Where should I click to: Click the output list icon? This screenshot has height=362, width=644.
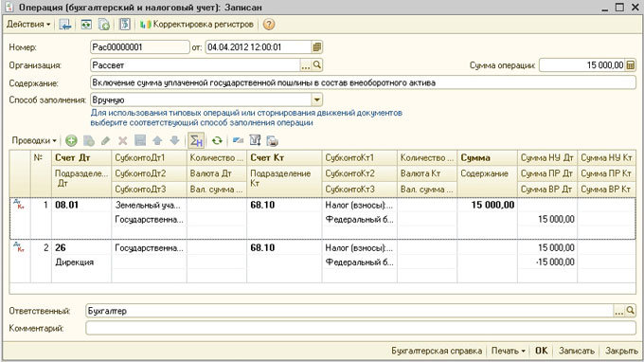tap(273, 141)
